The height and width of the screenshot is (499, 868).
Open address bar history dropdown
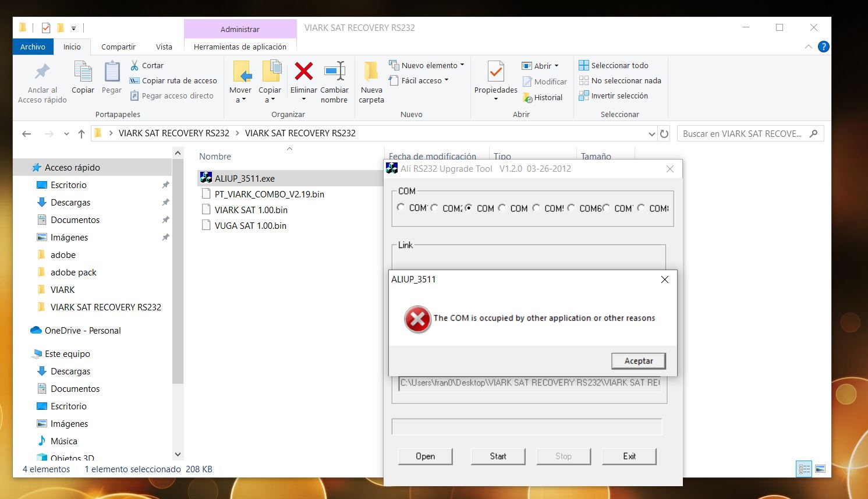coord(651,134)
